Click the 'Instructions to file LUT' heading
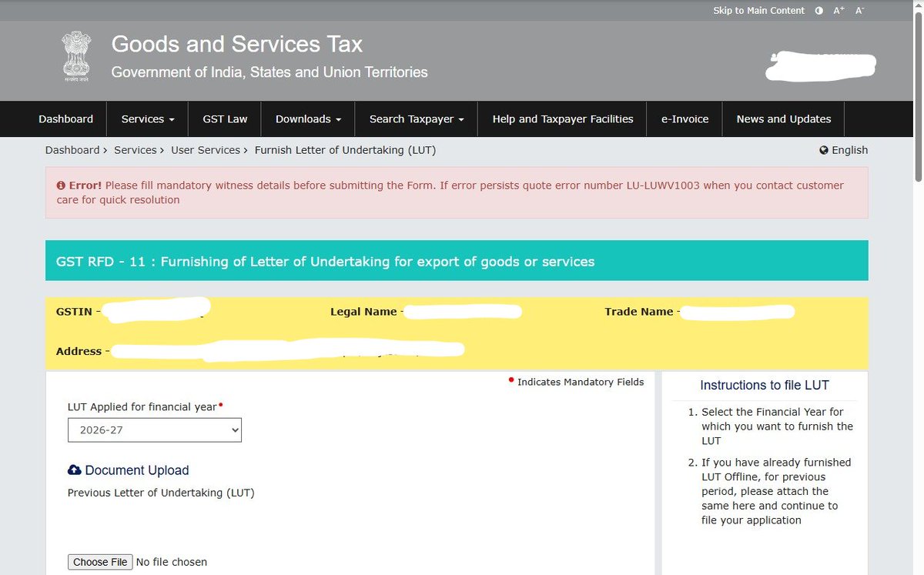The height and width of the screenshot is (575, 924). [x=765, y=386]
